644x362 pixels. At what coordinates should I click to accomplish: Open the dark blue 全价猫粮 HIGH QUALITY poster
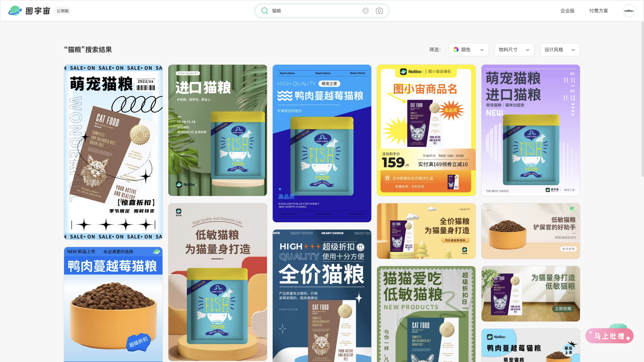tap(322, 296)
